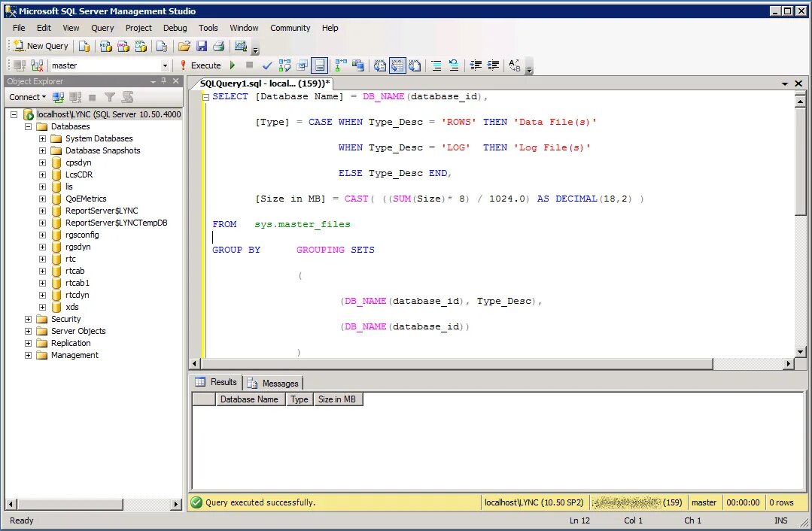The width and height of the screenshot is (812, 531).
Task: Switch to the Messages tab
Action: (273, 383)
